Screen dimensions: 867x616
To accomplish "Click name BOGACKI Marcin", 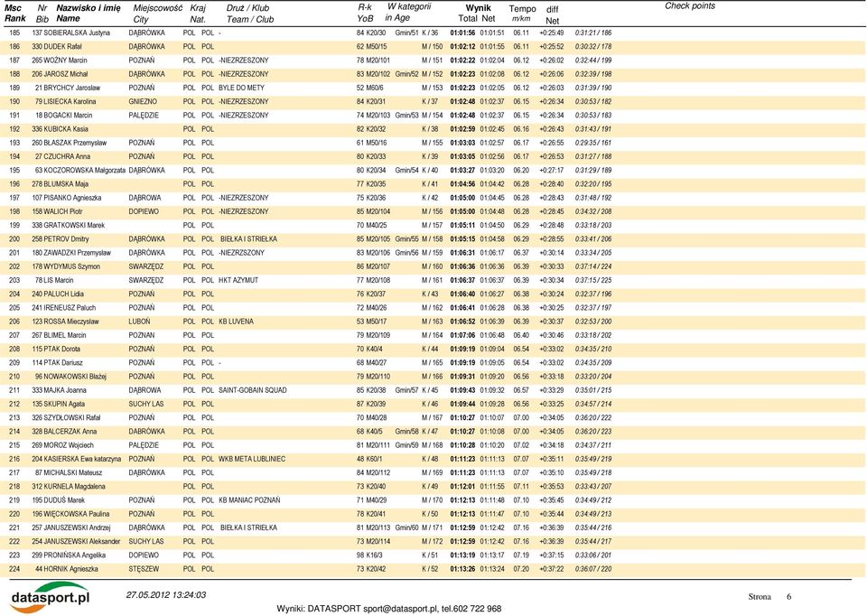I will tap(68, 116).
